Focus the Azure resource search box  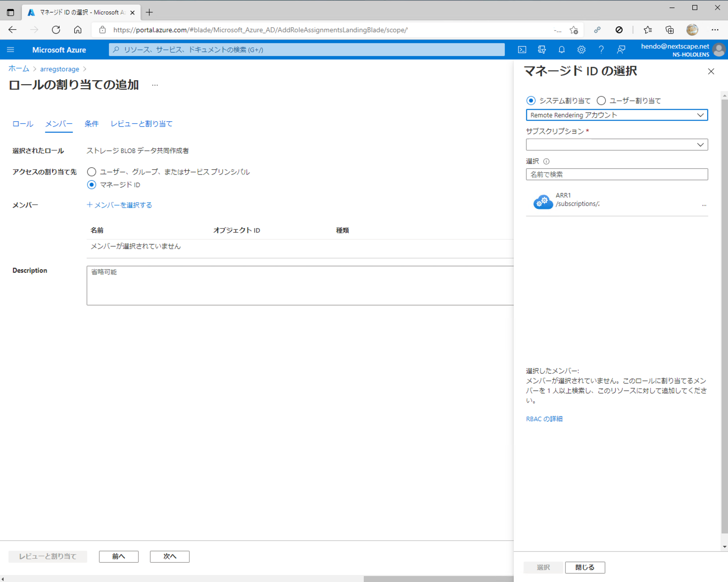click(307, 49)
